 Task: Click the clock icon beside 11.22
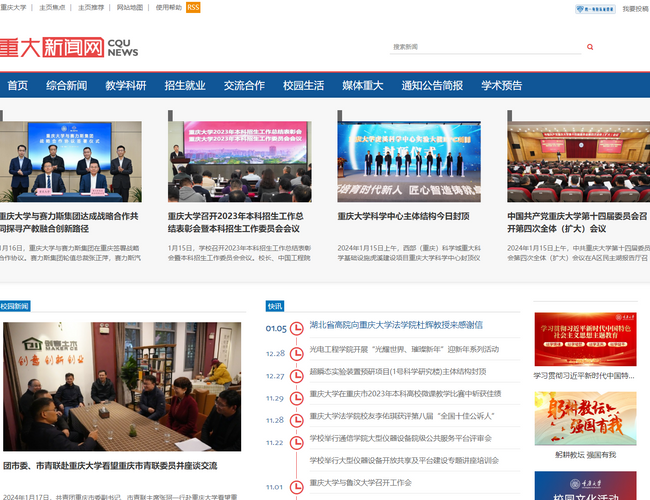[296, 443]
